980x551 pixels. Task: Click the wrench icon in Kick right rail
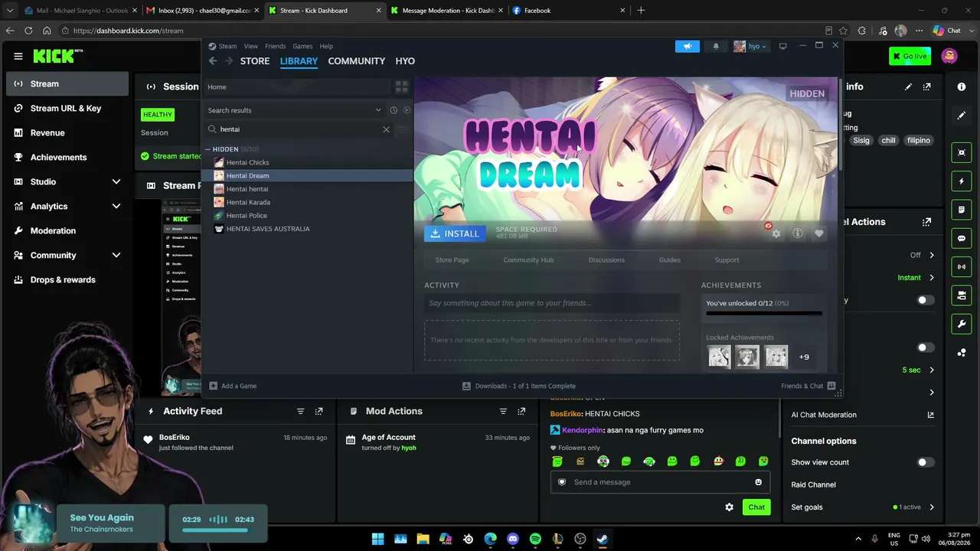click(x=962, y=324)
